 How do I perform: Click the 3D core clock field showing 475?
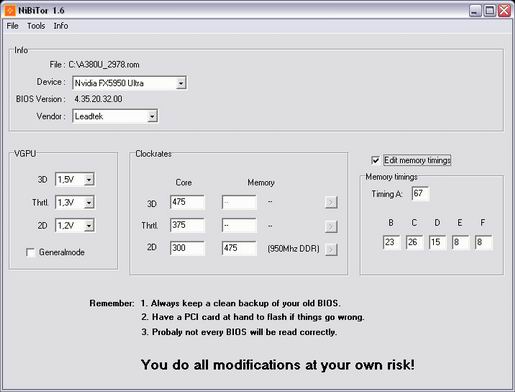(187, 202)
